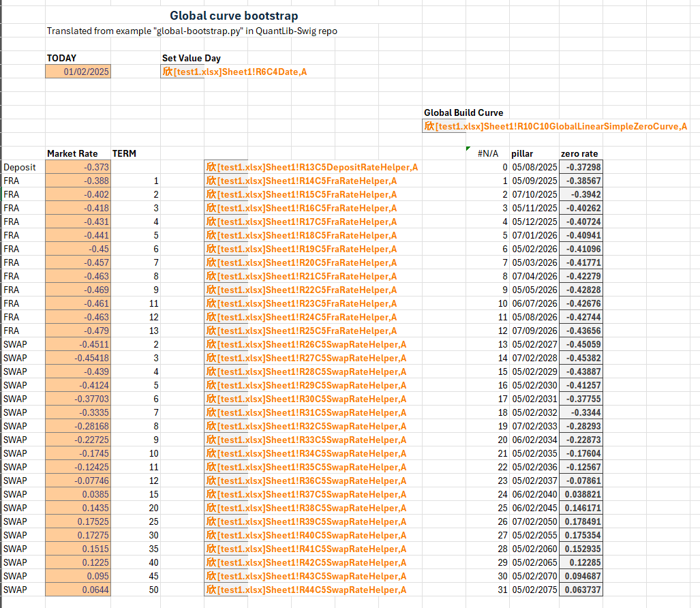Click the "Global curve bootstrap" title cell
This screenshot has height=608, width=700.
[x=233, y=16]
